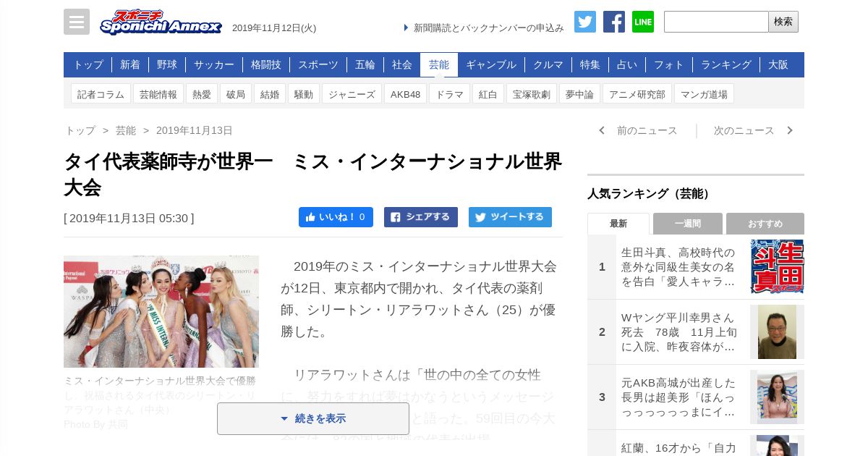
Task: Select 特集 in main navigation
Action: [x=590, y=64]
